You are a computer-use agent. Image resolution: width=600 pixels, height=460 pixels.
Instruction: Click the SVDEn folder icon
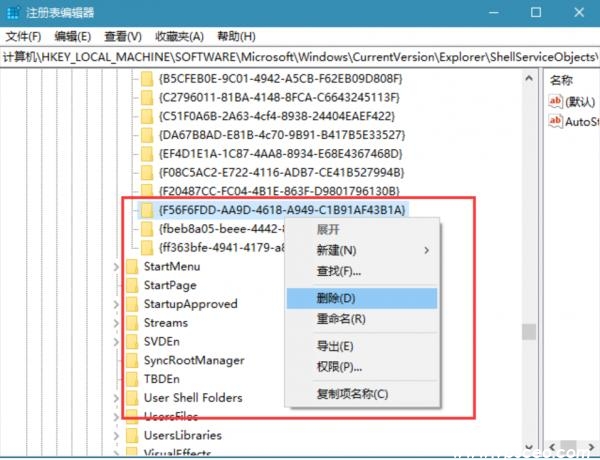(x=132, y=341)
